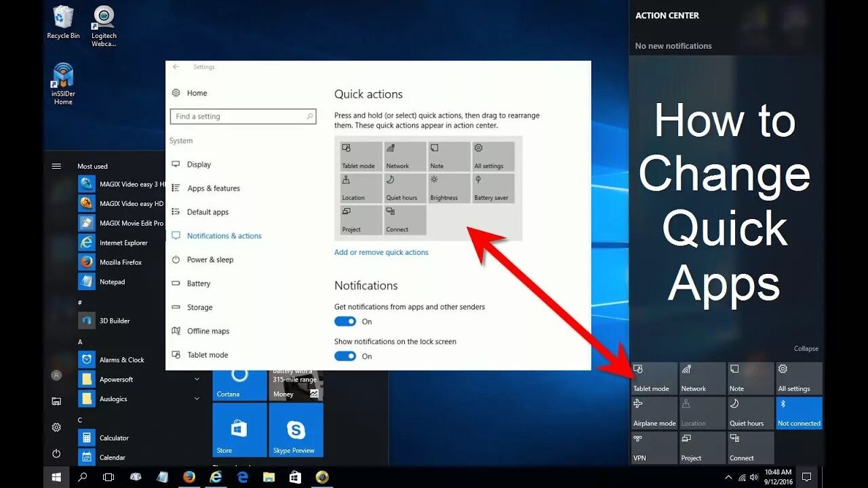Open All settings tile in action center
This screenshot has height=488, width=868.
pos(800,378)
